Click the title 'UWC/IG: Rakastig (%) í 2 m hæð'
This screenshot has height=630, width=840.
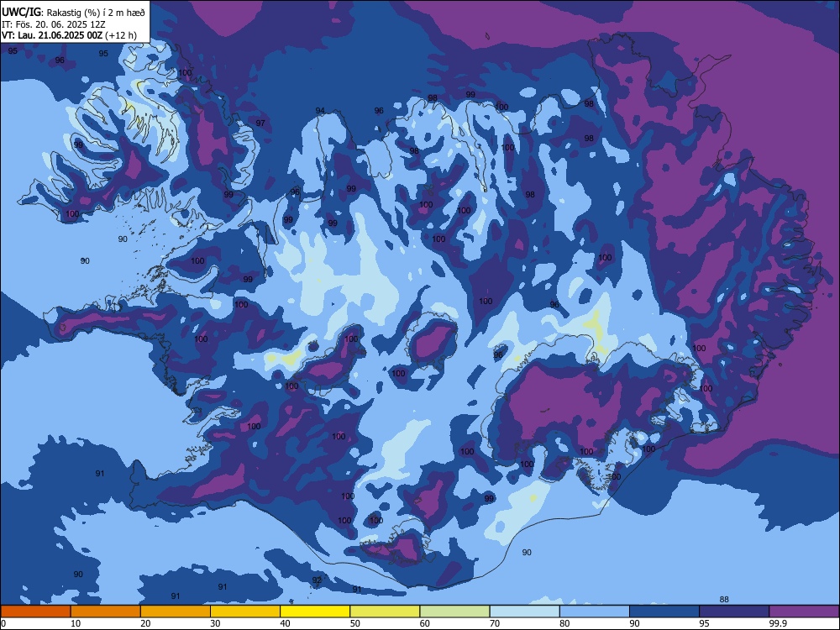[x=73, y=12]
